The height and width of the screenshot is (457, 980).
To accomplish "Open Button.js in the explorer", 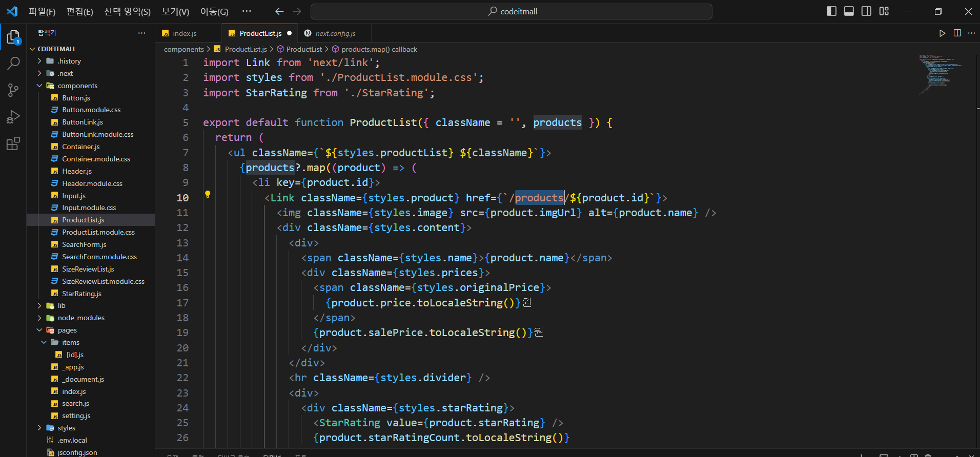I will [x=91, y=98].
